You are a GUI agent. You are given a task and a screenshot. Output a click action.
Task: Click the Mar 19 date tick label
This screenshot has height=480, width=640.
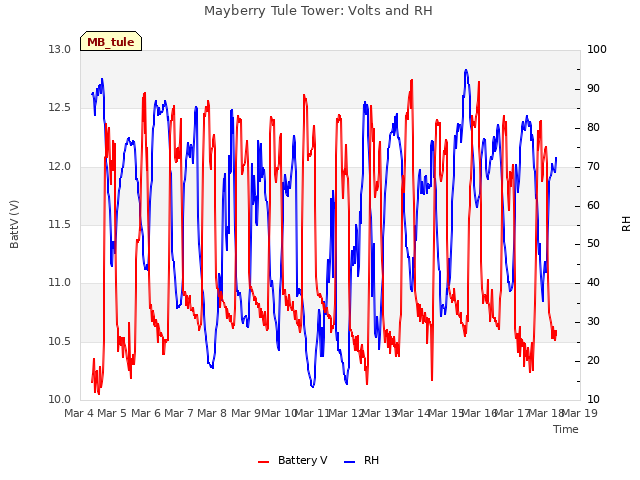click(580, 413)
